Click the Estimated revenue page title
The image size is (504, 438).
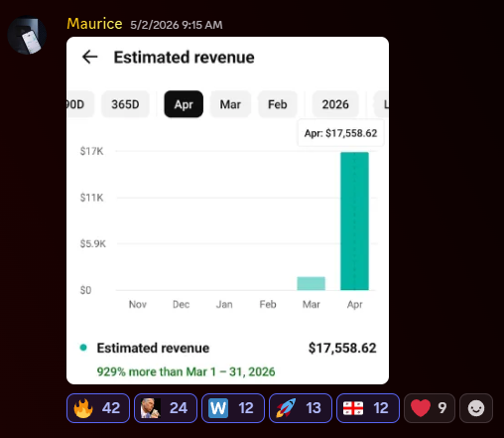click(185, 57)
